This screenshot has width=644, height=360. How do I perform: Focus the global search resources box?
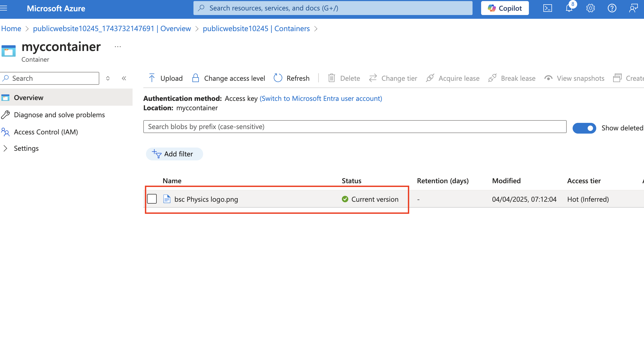(x=333, y=8)
